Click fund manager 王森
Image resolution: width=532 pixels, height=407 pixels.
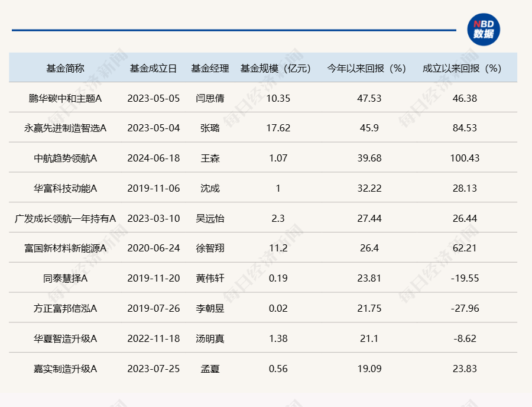pos(210,158)
